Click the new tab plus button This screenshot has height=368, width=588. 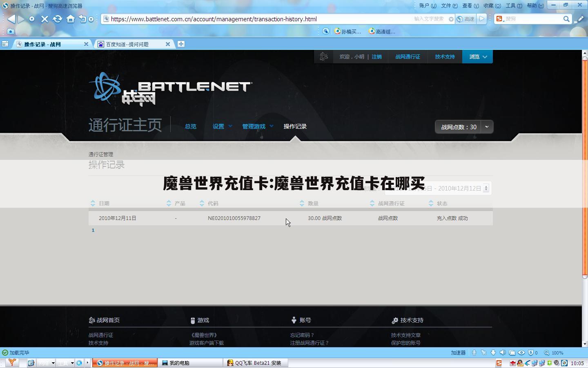pos(181,44)
